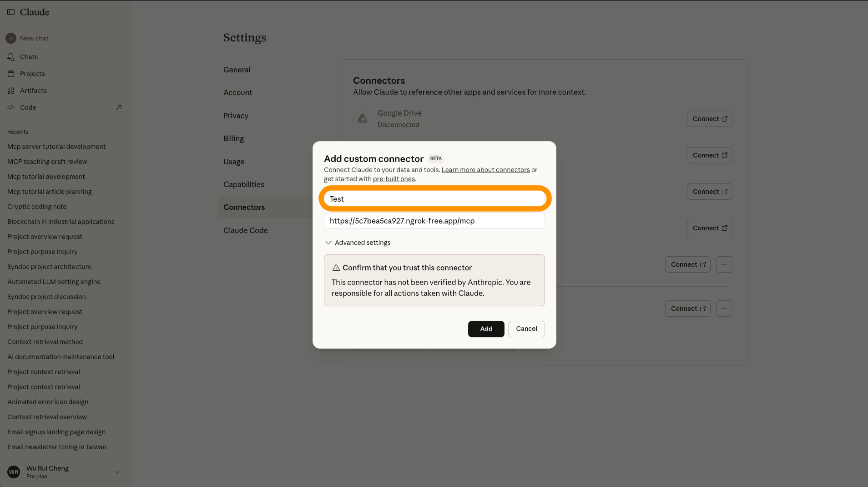This screenshot has width=868, height=487.
Task: Click the New chat plus icon
Action: point(11,38)
